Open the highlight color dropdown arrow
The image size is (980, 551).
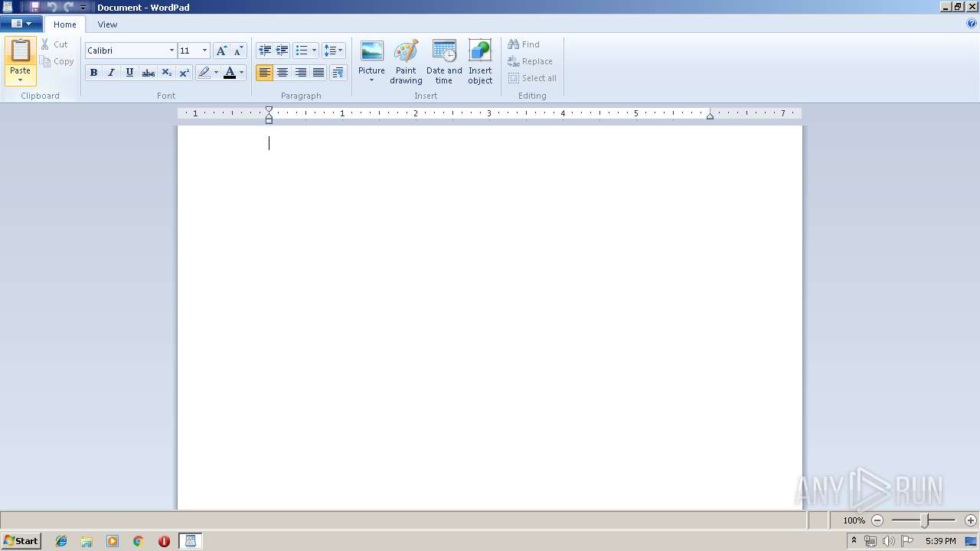[x=216, y=73]
